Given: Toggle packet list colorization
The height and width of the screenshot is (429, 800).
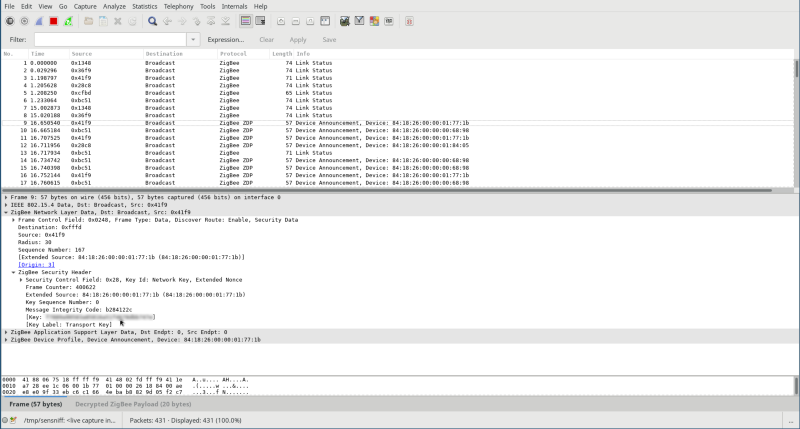Looking at the screenshot, I should pos(245,21).
